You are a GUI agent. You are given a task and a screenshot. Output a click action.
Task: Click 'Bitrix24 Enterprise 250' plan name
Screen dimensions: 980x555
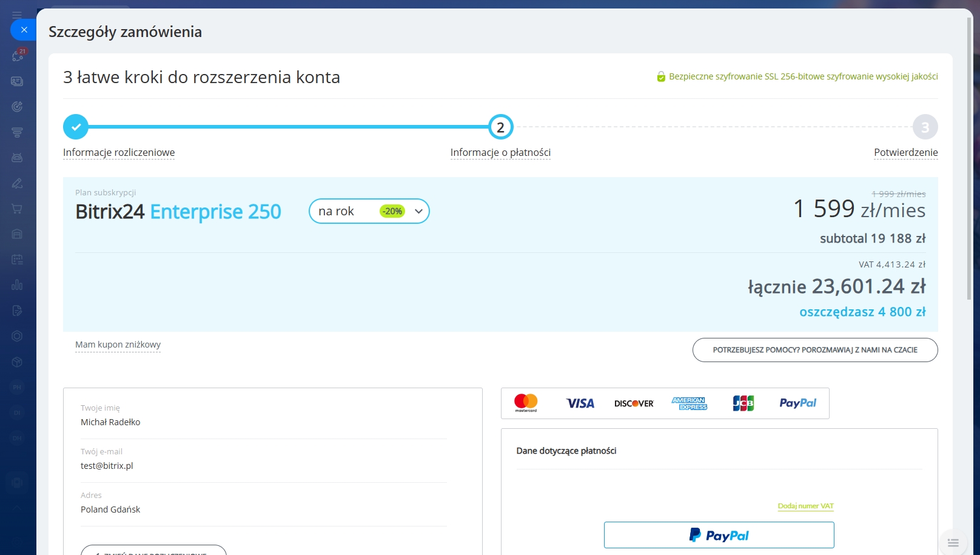(178, 212)
